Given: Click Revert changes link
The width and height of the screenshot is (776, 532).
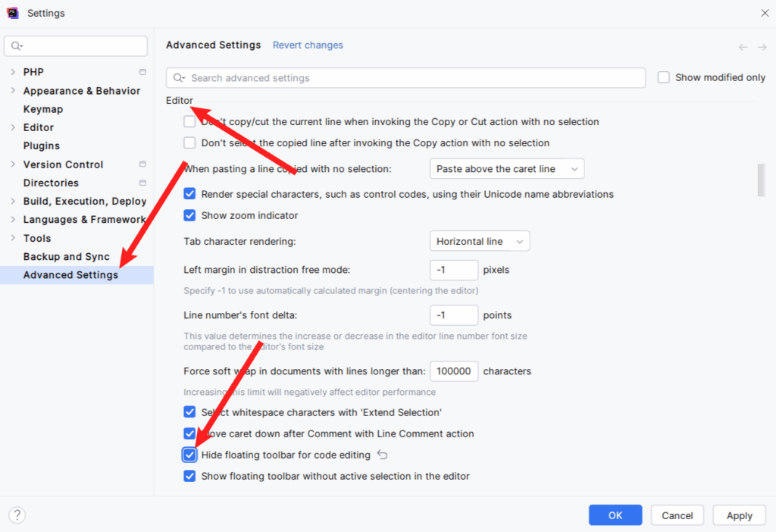Looking at the screenshot, I should tap(308, 45).
